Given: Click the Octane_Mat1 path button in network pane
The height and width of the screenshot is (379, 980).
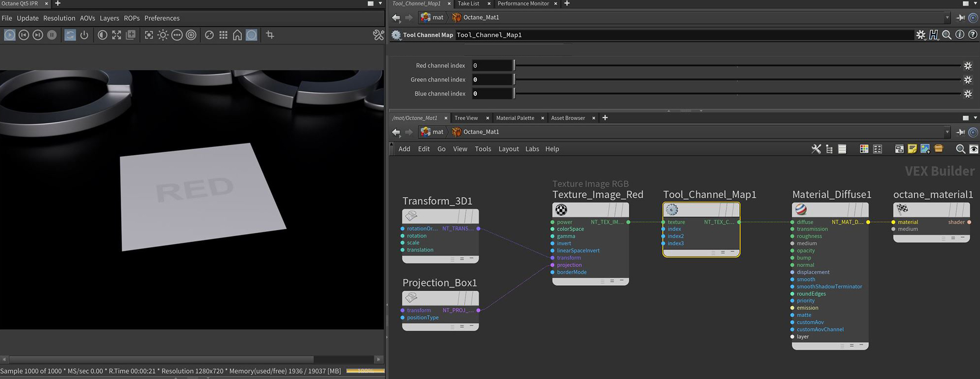Looking at the screenshot, I should (475, 132).
